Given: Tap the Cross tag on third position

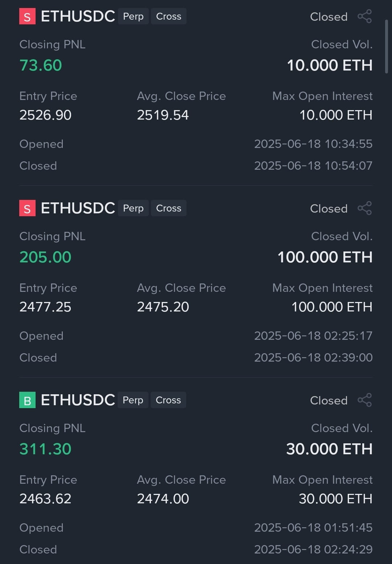Looking at the screenshot, I should [168, 400].
